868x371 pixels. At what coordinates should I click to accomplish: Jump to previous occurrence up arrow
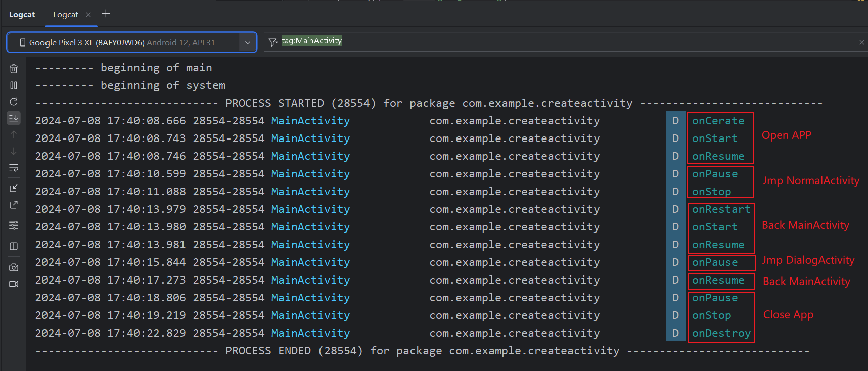pyautogui.click(x=14, y=134)
